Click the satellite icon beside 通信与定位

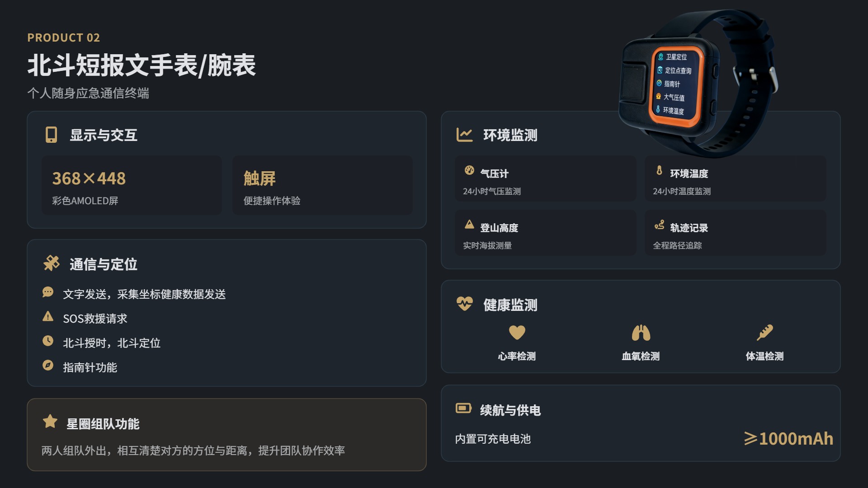(x=52, y=263)
